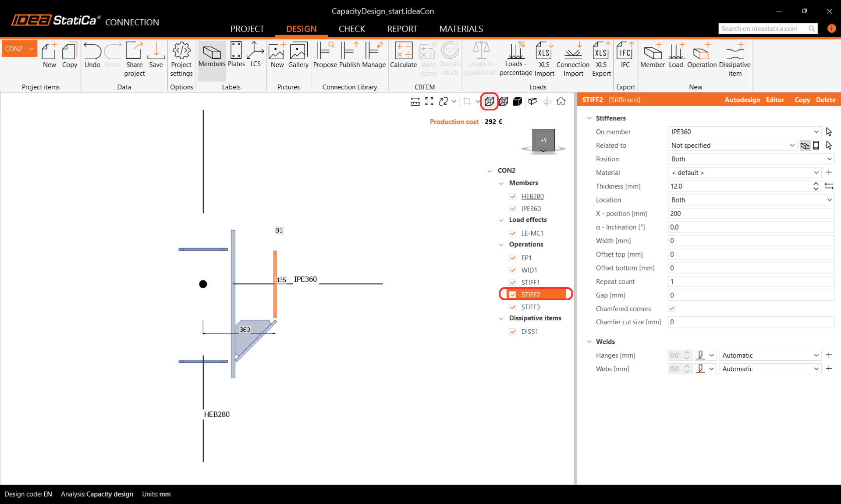
Task: Click the home view icon
Action: (x=561, y=101)
